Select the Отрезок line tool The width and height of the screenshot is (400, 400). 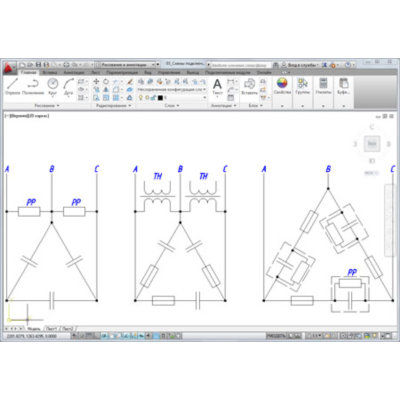(12, 87)
